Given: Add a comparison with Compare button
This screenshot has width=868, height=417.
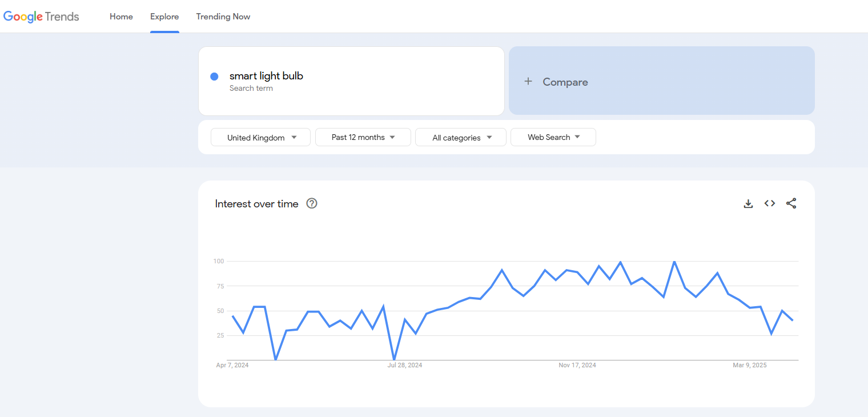Looking at the screenshot, I should coord(661,81).
